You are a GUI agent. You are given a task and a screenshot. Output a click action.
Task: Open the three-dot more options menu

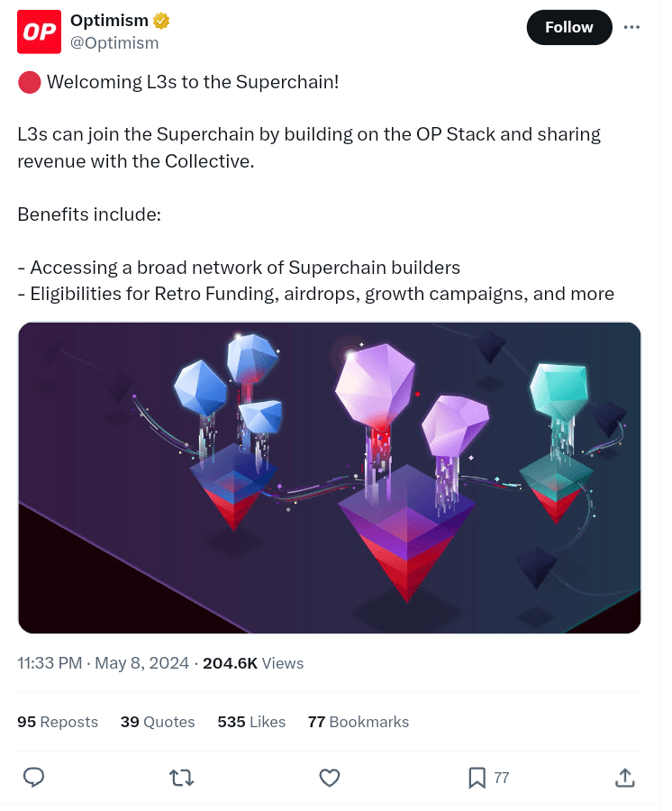point(631,27)
